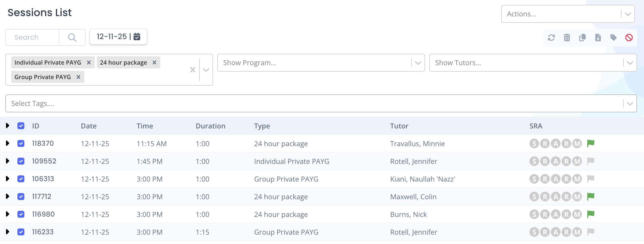Click the green flag for session 118370
The image size is (644, 244).
590,143
